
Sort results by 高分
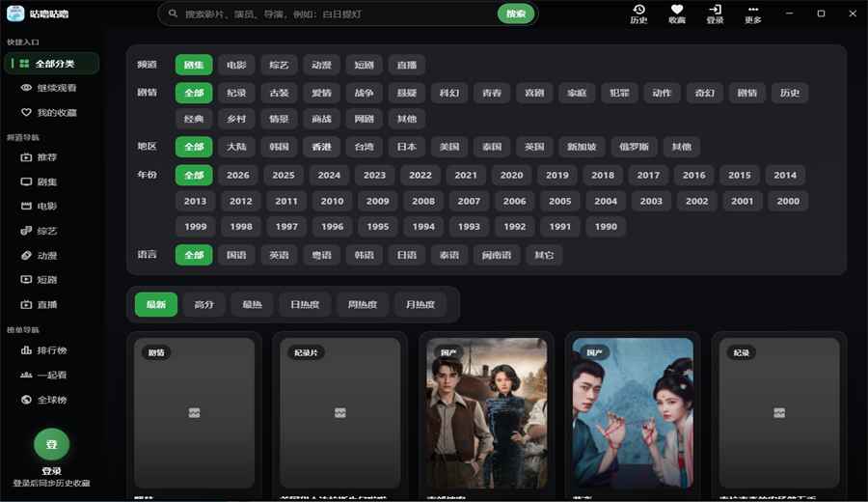pyautogui.click(x=204, y=304)
